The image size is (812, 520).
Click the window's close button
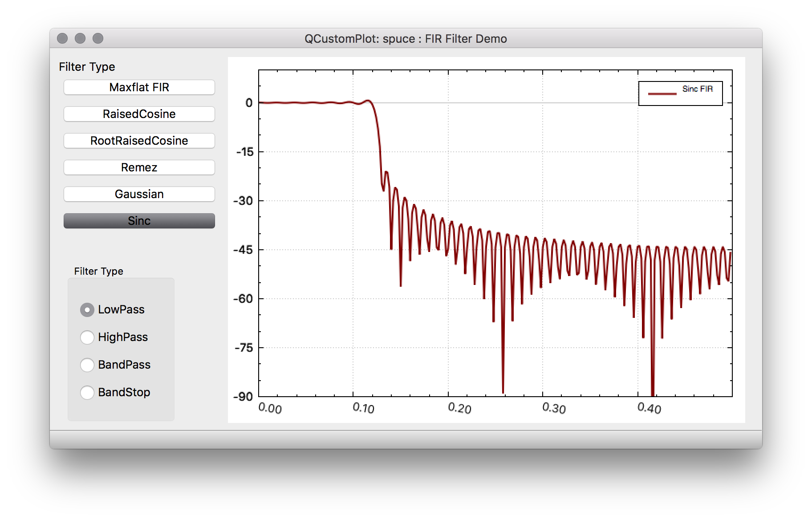pyautogui.click(x=62, y=39)
